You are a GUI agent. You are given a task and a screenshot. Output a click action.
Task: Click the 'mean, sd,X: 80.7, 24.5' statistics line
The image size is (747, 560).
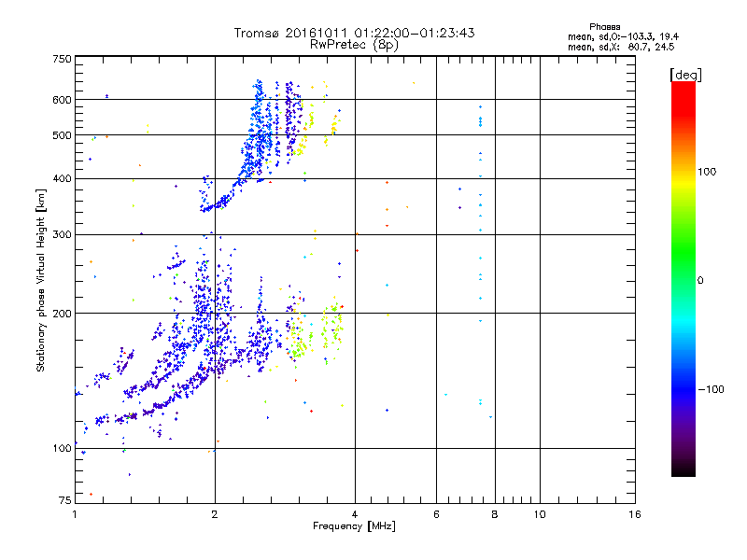621,48
